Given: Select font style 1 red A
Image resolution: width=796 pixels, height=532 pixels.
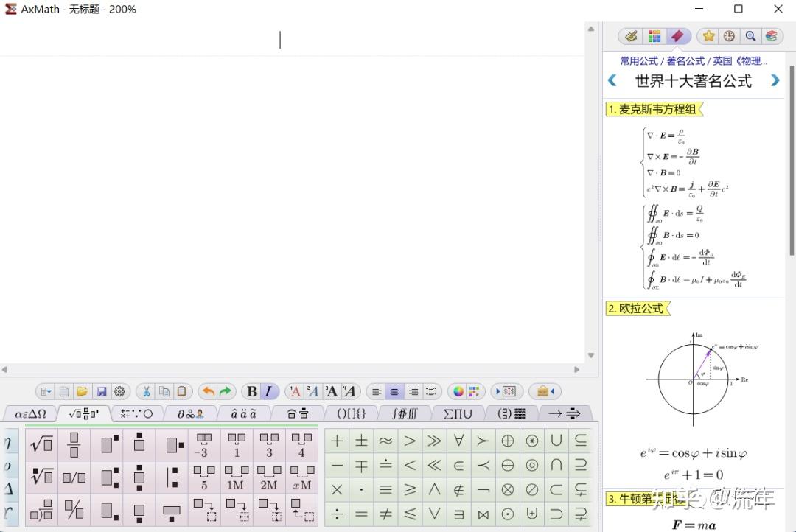Looking at the screenshot, I should [x=294, y=391].
